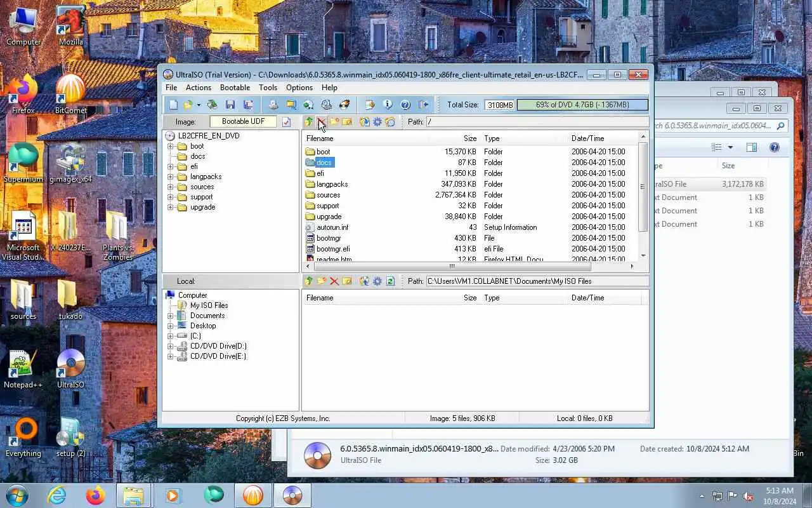Image resolution: width=812 pixels, height=508 pixels.
Task: Open the Bootable menu
Action: tap(235, 88)
